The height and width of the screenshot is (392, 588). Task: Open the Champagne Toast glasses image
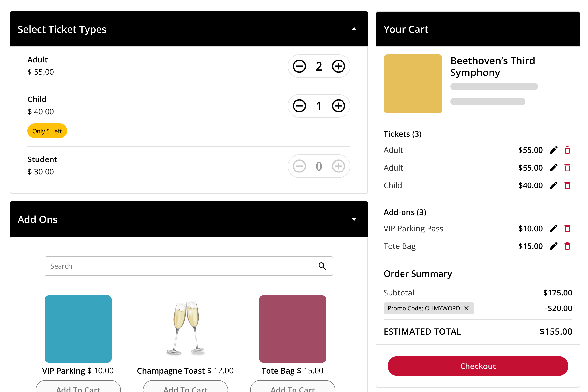185,328
